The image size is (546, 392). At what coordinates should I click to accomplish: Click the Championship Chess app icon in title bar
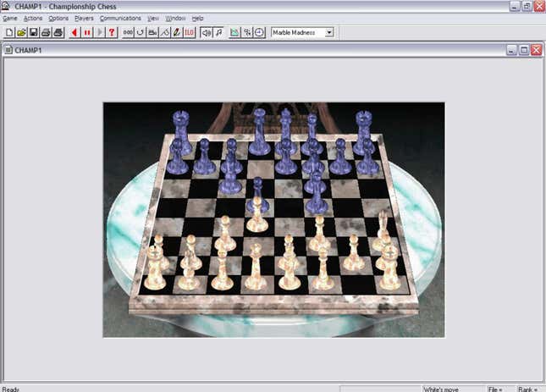[5, 6]
